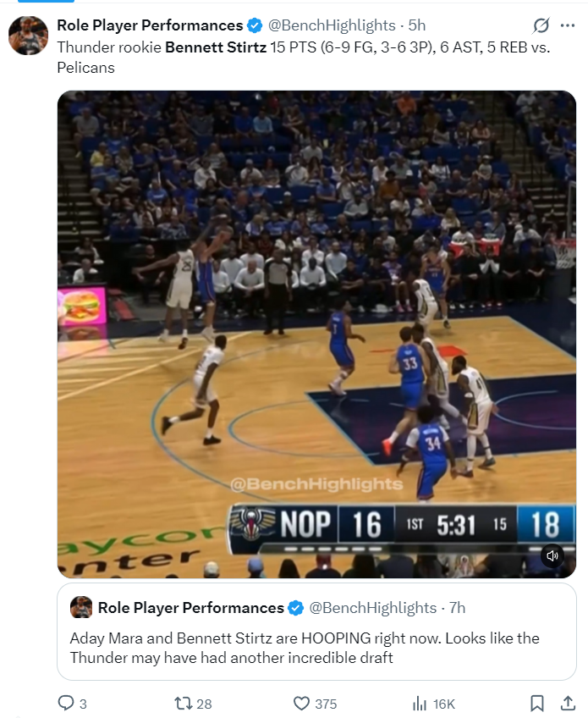The height and width of the screenshot is (718, 588).
Task: Click the verified badge next to the main account name
Action: pos(255,25)
